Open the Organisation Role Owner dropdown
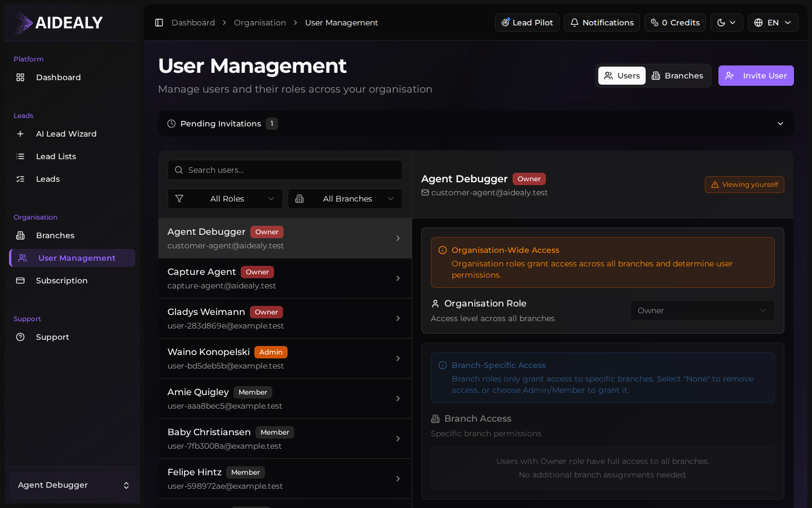This screenshot has height=508, width=812. click(702, 310)
